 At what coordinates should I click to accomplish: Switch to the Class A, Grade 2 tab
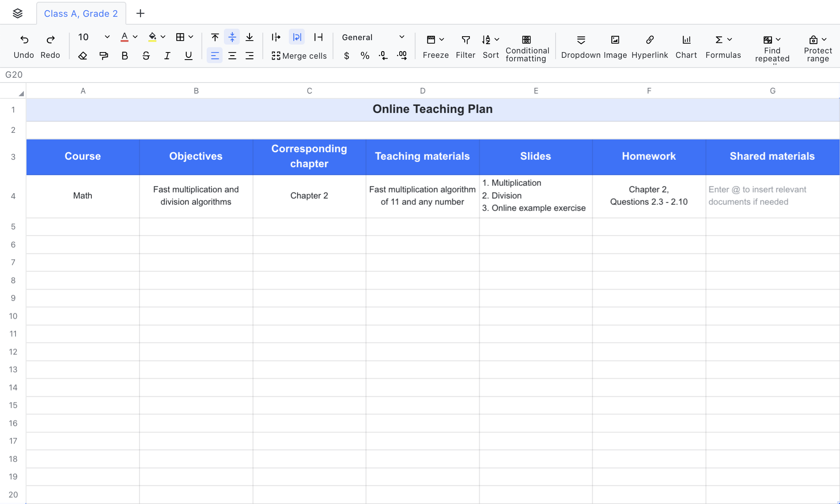[81, 14]
